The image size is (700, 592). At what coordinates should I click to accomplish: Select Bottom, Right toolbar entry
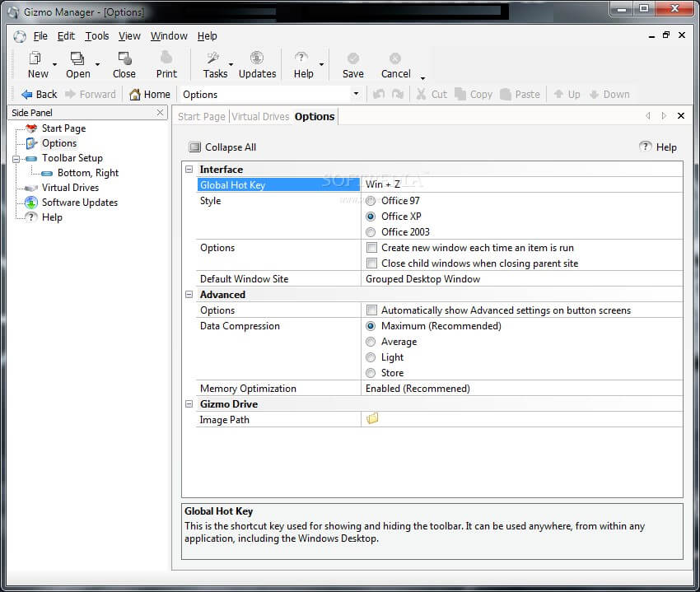[x=88, y=173]
